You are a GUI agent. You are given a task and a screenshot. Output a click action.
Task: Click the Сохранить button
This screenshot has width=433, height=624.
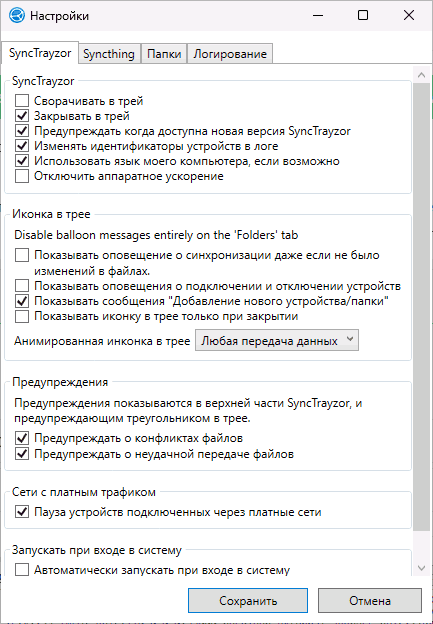(248, 601)
